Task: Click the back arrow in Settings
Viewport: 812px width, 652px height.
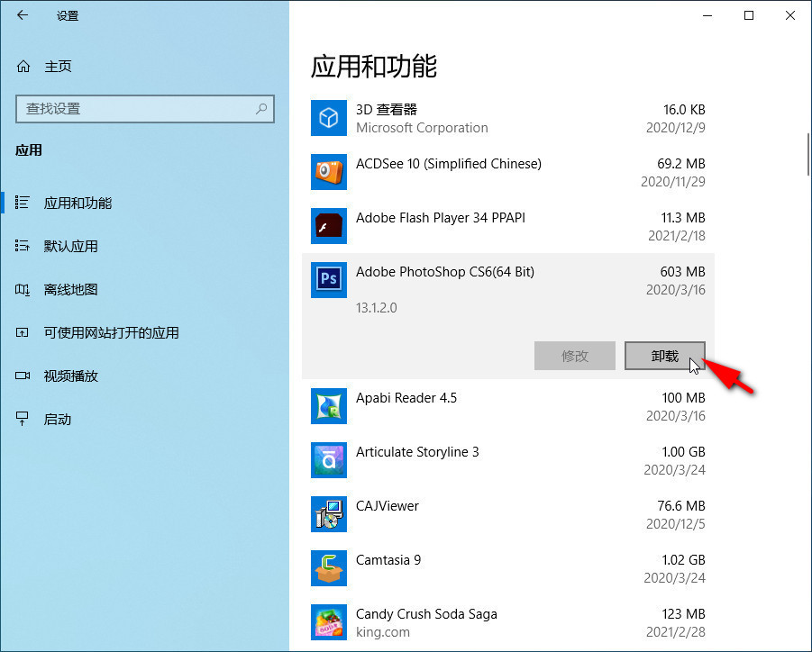Action: 23,15
